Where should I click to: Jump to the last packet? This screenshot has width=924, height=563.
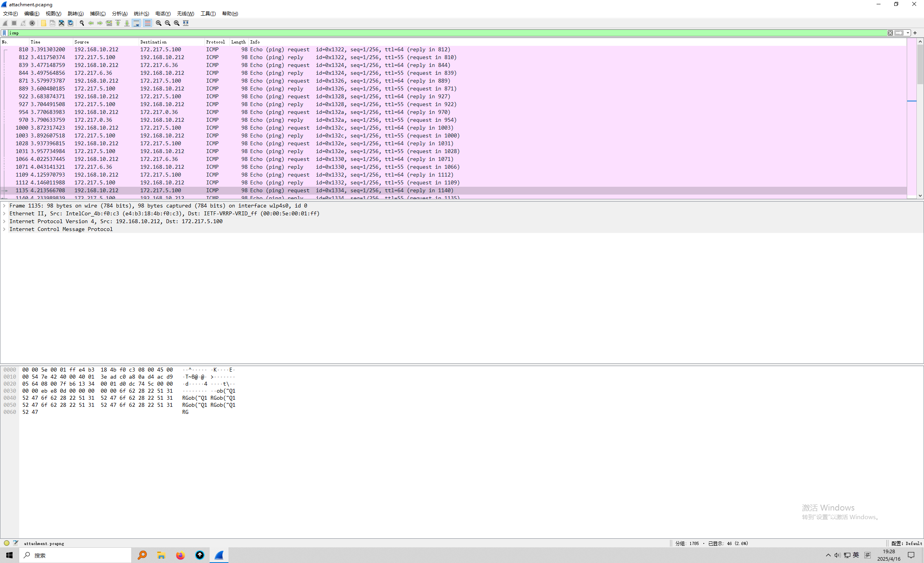tap(127, 23)
